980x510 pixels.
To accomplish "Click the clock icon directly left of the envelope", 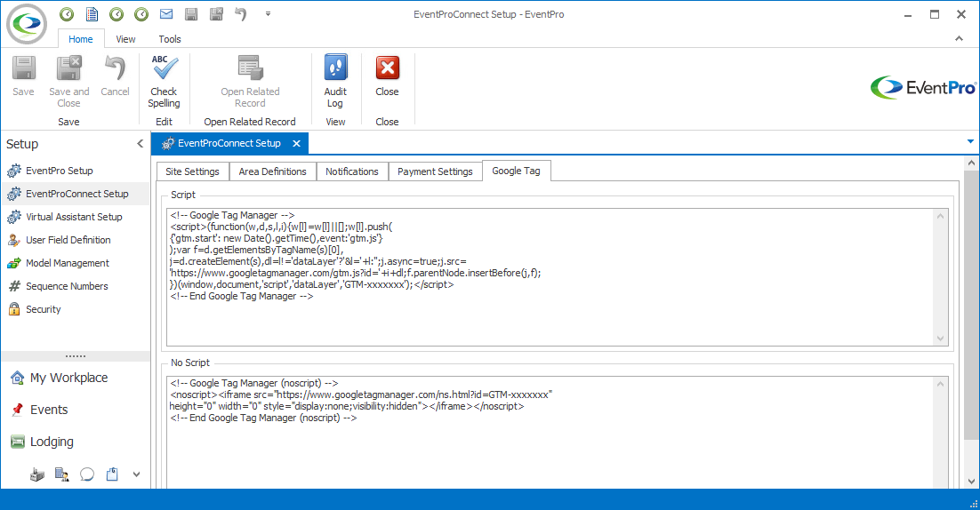I will point(142,13).
